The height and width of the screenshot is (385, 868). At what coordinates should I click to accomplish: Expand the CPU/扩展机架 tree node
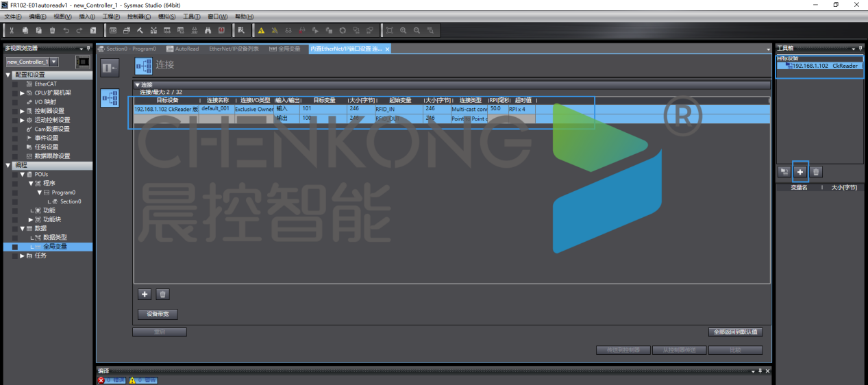coord(22,92)
